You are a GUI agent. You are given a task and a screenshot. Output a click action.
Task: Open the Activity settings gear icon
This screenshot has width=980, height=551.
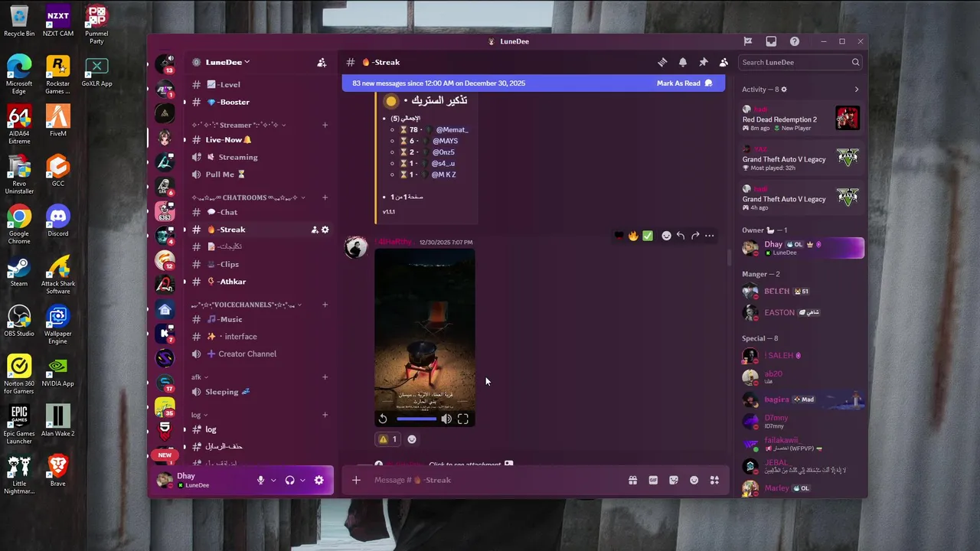(783, 90)
